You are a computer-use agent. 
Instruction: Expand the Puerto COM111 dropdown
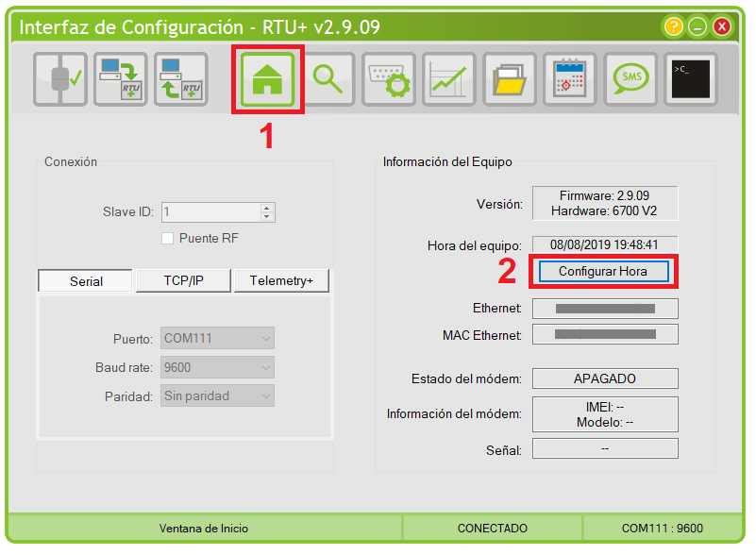pos(218,338)
